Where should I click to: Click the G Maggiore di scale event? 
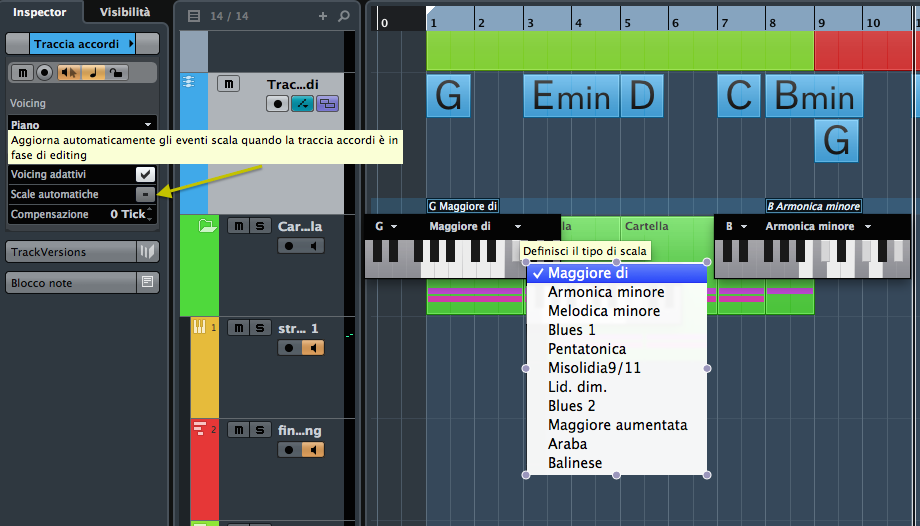click(x=463, y=206)
